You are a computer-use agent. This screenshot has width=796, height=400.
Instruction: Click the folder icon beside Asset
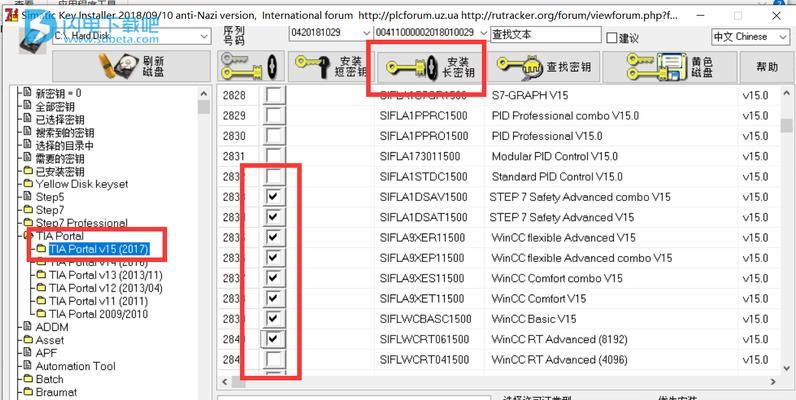28,340
